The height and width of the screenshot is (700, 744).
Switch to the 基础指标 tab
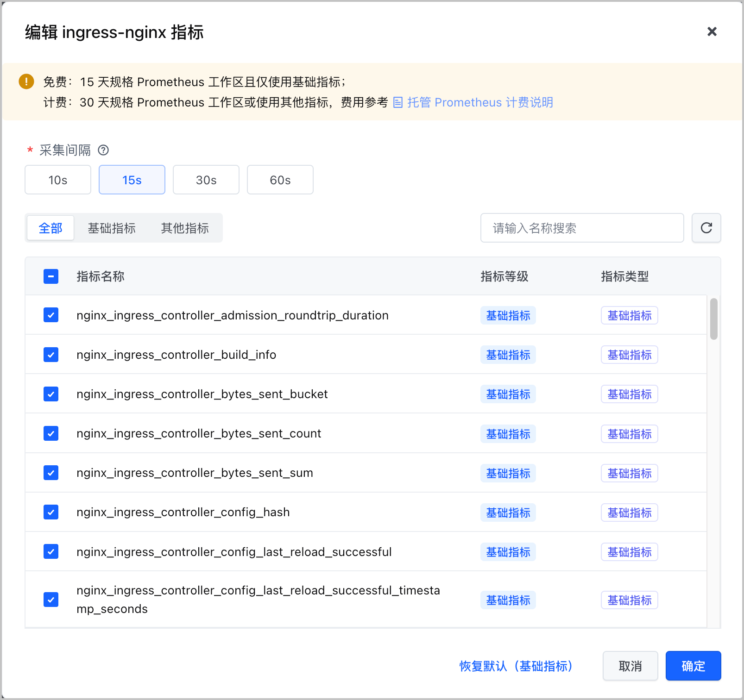112,228
